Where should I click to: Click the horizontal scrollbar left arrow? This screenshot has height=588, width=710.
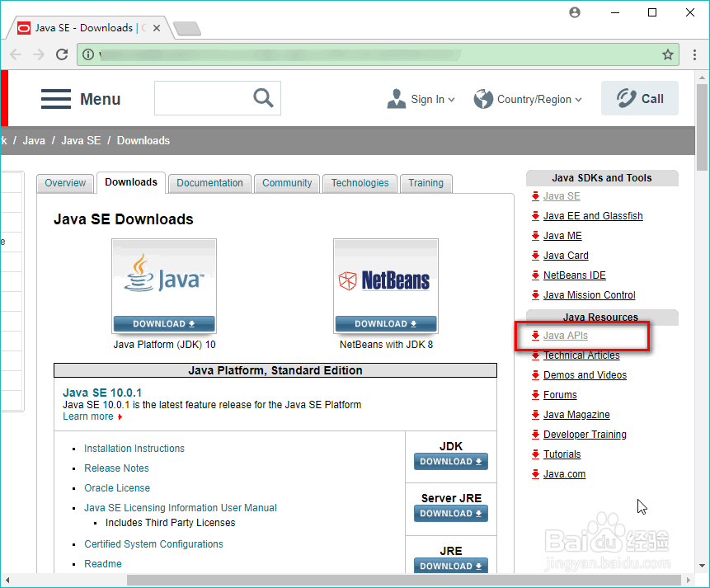(x=7, y=581)
